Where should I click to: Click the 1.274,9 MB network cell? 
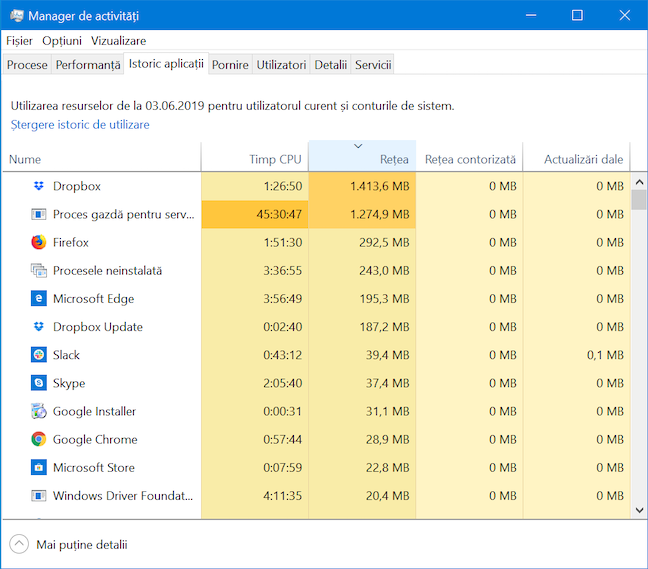pyautogui.click(x=362, y=214)
